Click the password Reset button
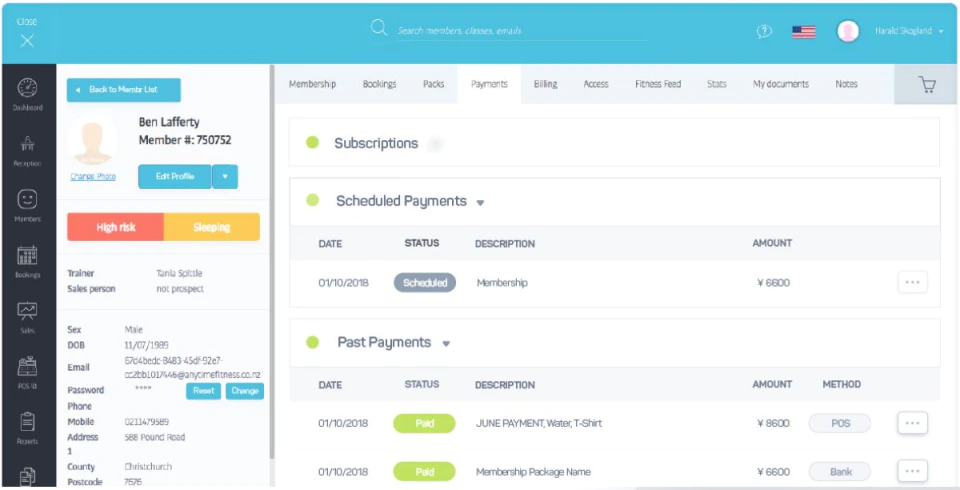 click(203, 391)
